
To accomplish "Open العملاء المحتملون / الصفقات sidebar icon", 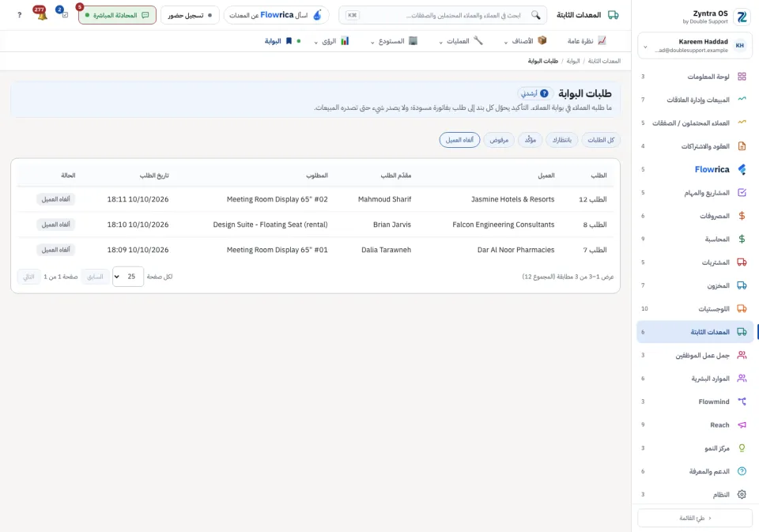I will pyautogui.click(x=742, y=123).
